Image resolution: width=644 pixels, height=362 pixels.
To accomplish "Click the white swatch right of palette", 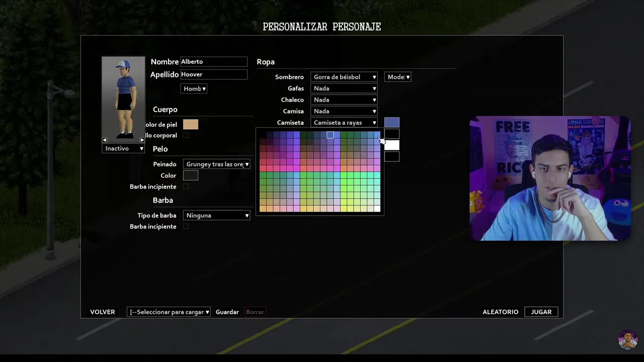I will (x=392, y=145).
